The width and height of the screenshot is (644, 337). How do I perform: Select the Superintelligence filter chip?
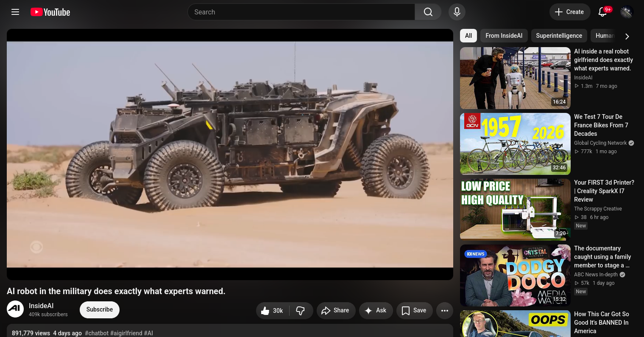pyautogui.click(x=559, y=36)
